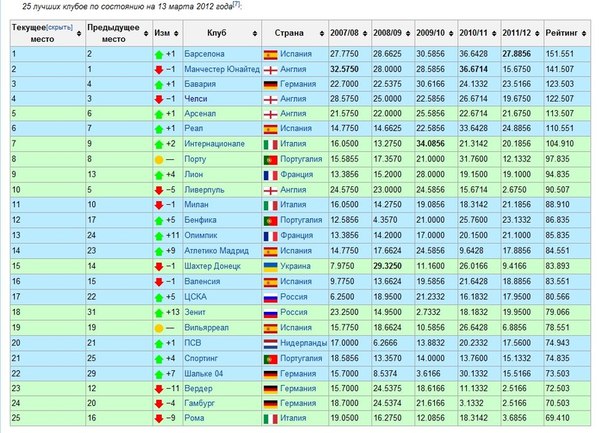Click the France flag in Лион row

270,176
